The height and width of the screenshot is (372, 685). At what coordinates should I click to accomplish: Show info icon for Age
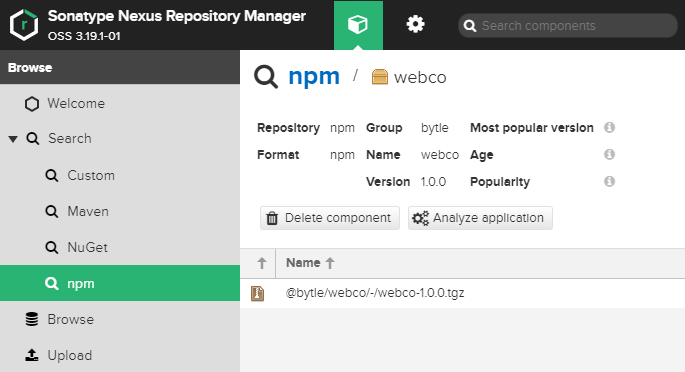click(609, 154)
